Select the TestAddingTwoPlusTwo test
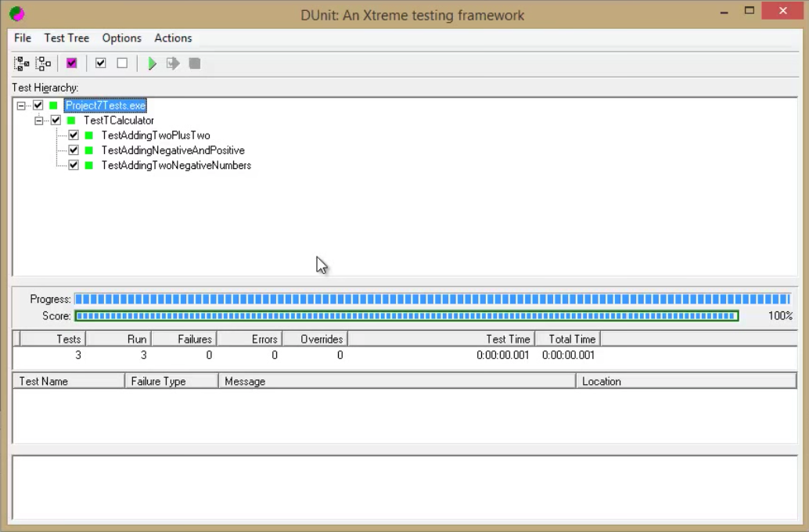809x532 pixels. pyautogui.click(x=156, y=135)
